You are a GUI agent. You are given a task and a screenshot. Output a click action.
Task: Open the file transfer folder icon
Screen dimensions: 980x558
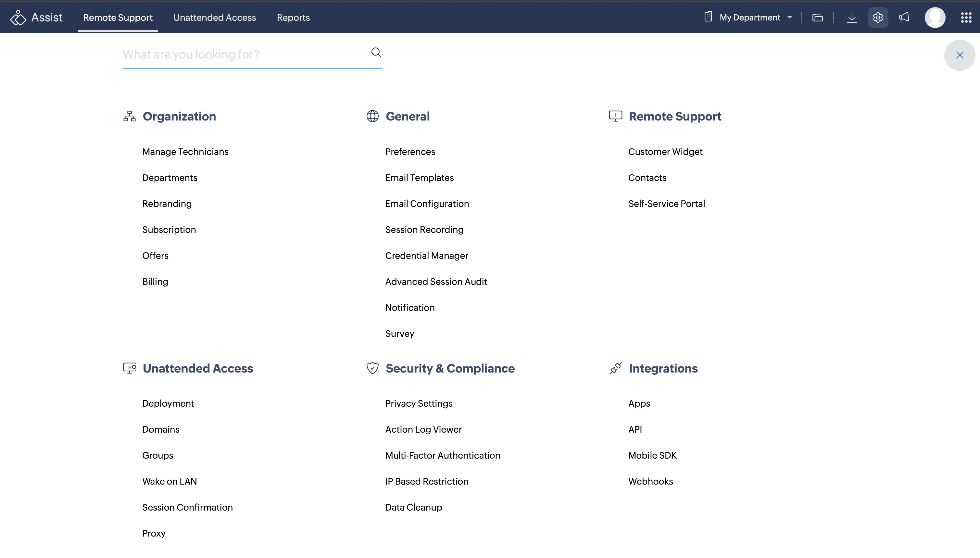pos(817,18)
